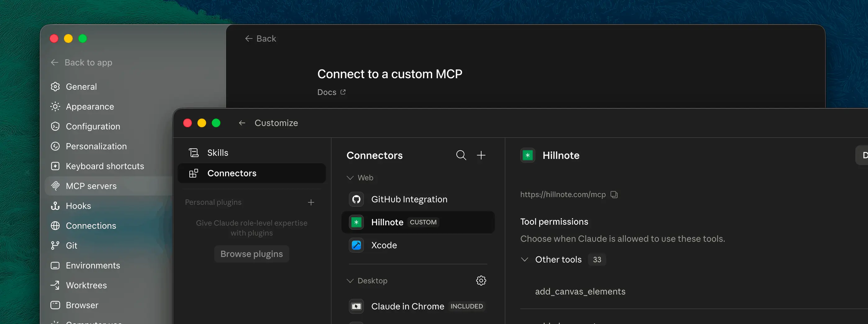Open Appearance settings
The width and height of the screenshot is (868, 324).
pos(90,106)
